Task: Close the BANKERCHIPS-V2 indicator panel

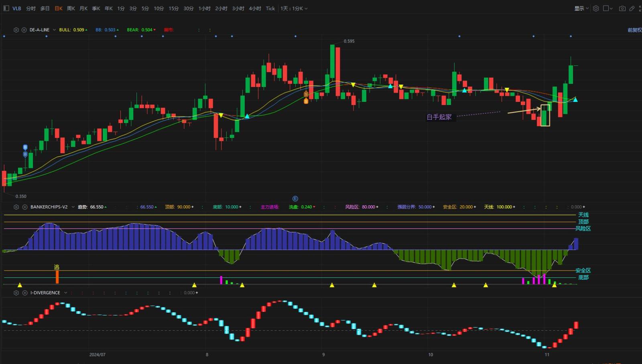Action: pos(24,207)
